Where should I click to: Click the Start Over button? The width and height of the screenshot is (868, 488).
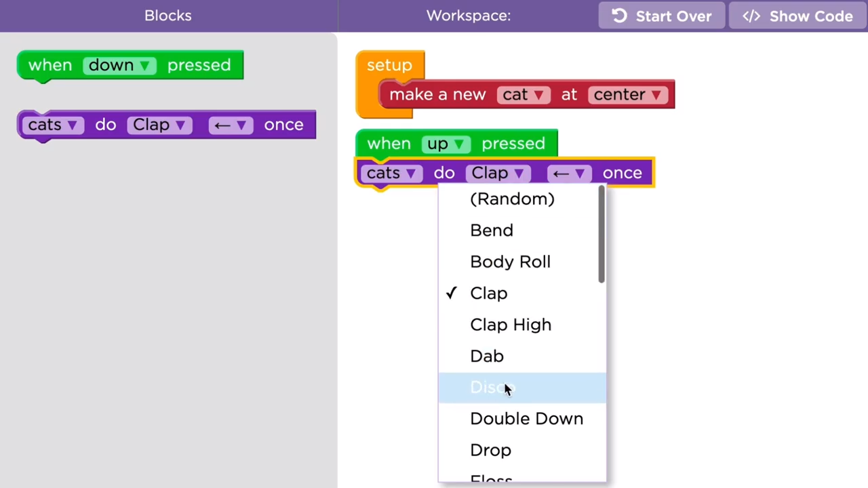point(661,16)
